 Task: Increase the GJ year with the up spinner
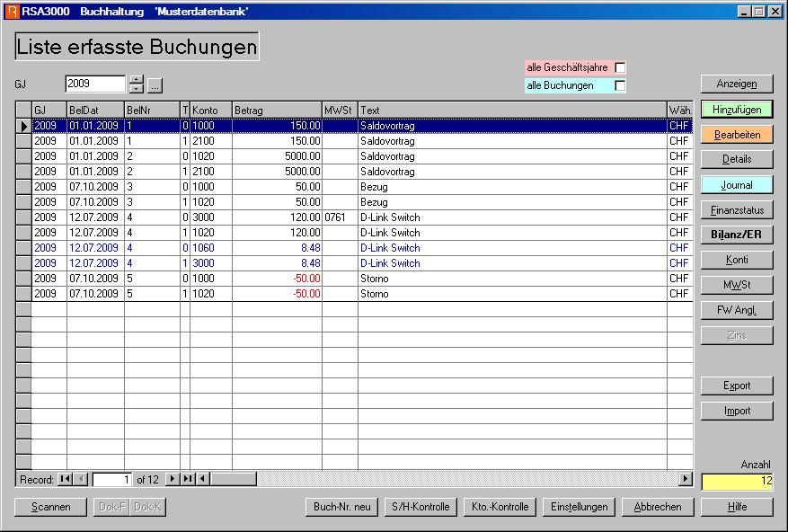134,80
